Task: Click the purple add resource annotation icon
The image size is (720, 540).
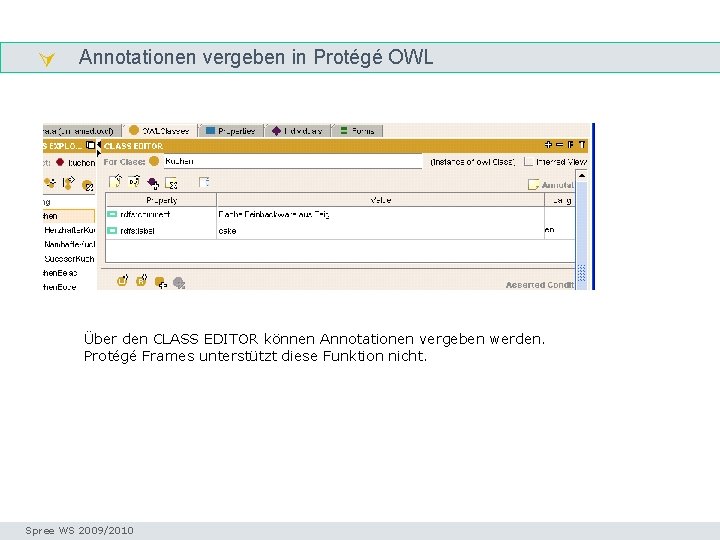Action: tap(153, 183)
